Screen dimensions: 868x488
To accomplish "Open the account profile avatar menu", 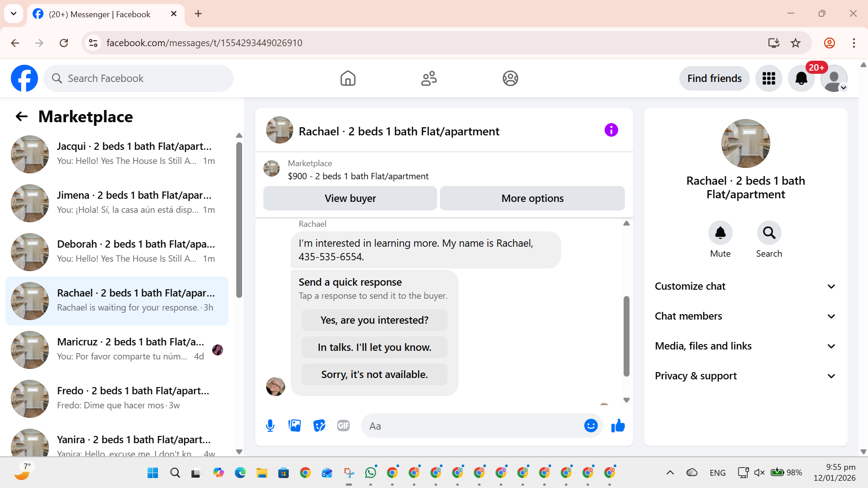I will tap(834, 78).
